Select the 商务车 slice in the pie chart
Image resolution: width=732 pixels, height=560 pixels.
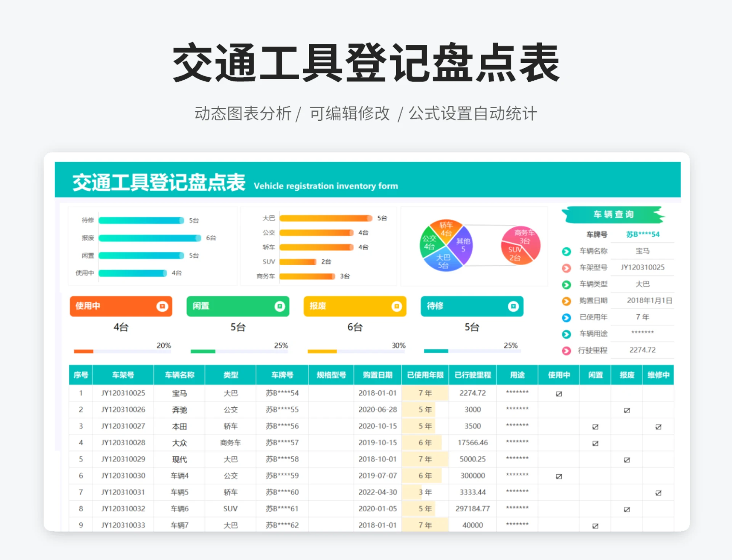coord(523,235)
